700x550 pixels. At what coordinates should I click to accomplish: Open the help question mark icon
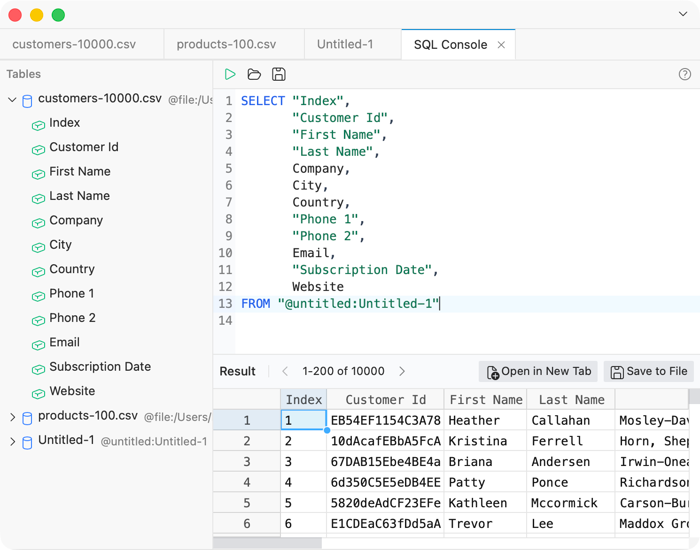pos(684,74)
